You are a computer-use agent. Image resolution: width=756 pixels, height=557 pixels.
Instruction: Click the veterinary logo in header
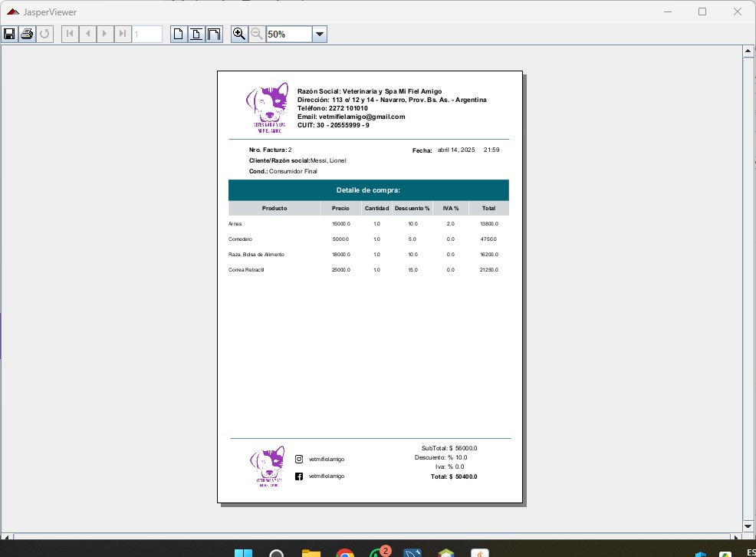pos(268,107)
